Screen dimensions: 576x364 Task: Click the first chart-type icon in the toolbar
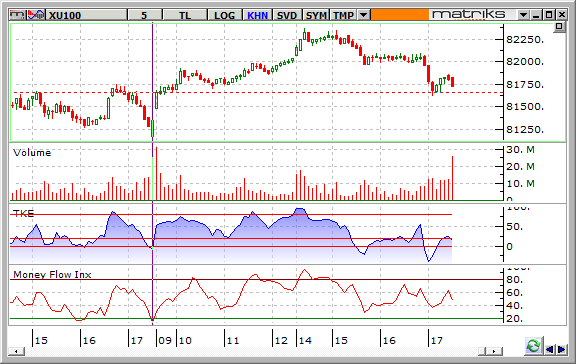coord(18,15)
